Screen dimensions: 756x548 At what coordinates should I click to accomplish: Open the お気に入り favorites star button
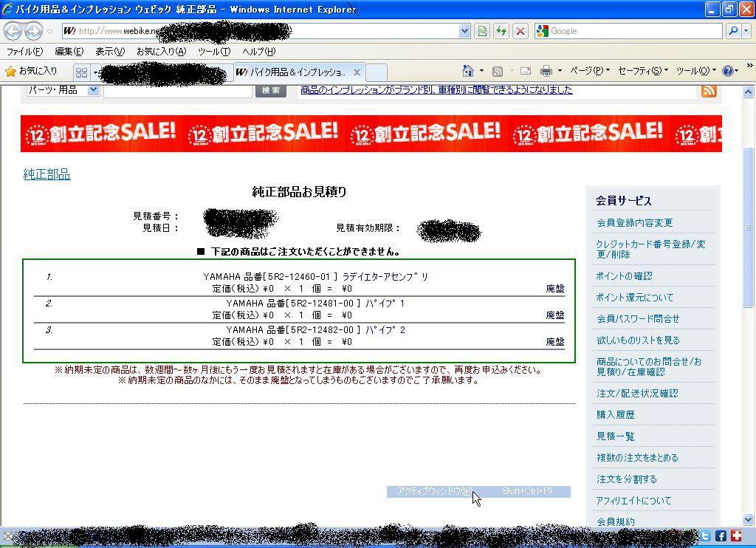click(x=31, y=72)
